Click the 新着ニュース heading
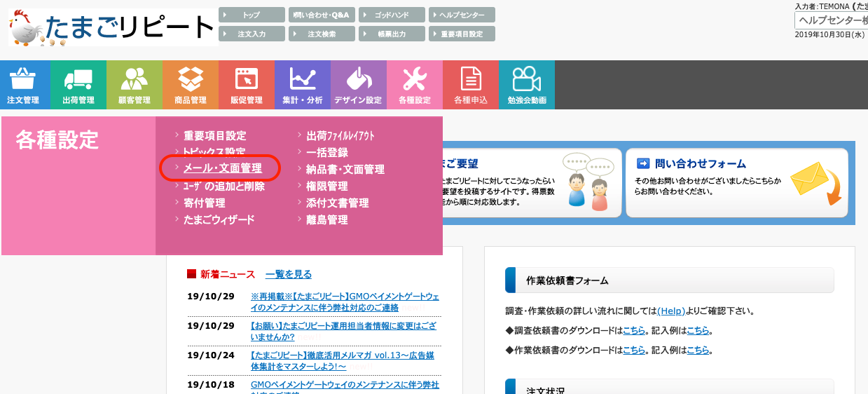868x394 pixels. coord(228,274)
